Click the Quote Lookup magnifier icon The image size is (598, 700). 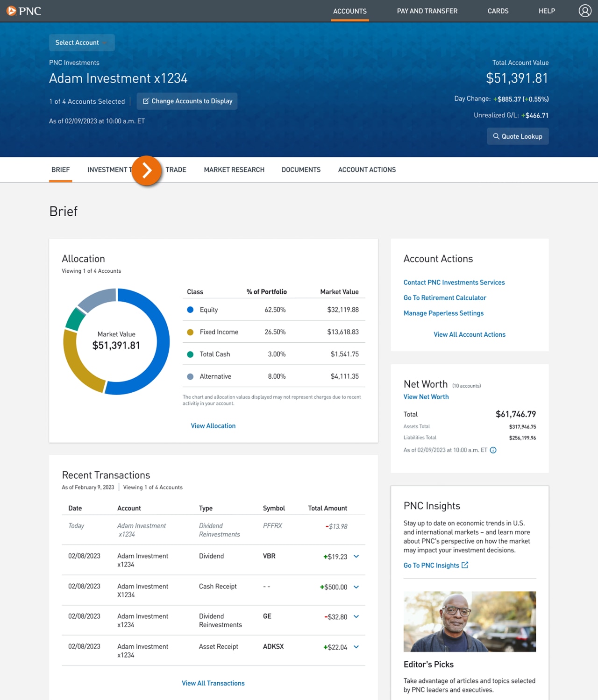point(497,136)
